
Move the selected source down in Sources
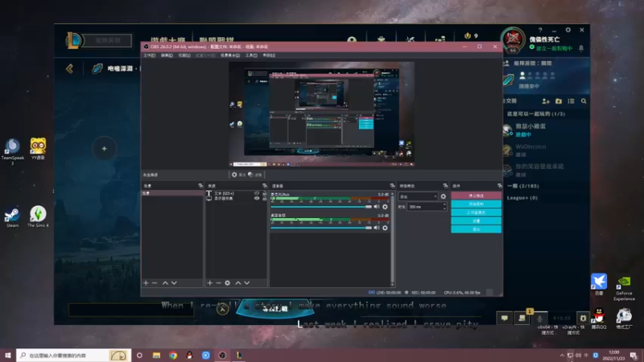pos(247,283)
